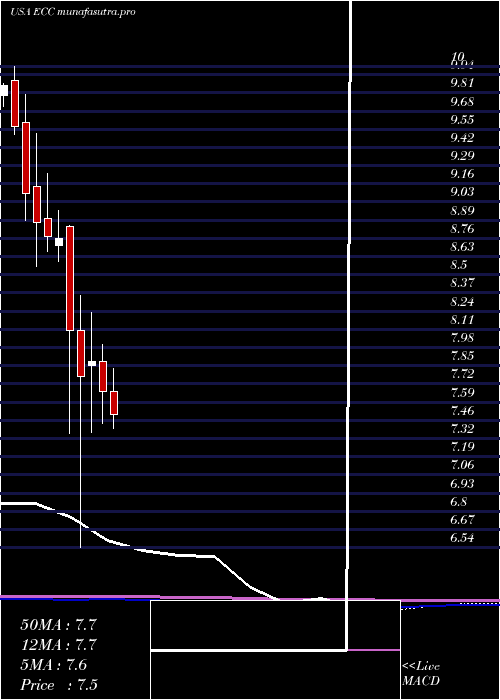Image resolution: width=500 pixels, height=700 pixels.
Task: Click the tallest red candle with top near 8.76
Action: [x=70, y=279]
